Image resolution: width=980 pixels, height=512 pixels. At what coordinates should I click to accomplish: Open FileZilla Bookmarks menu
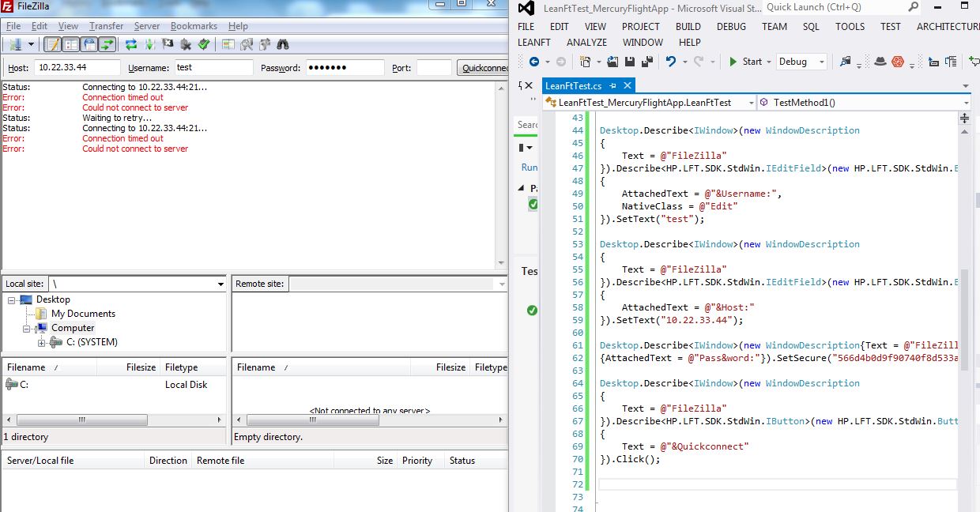[x=194, y=26]
